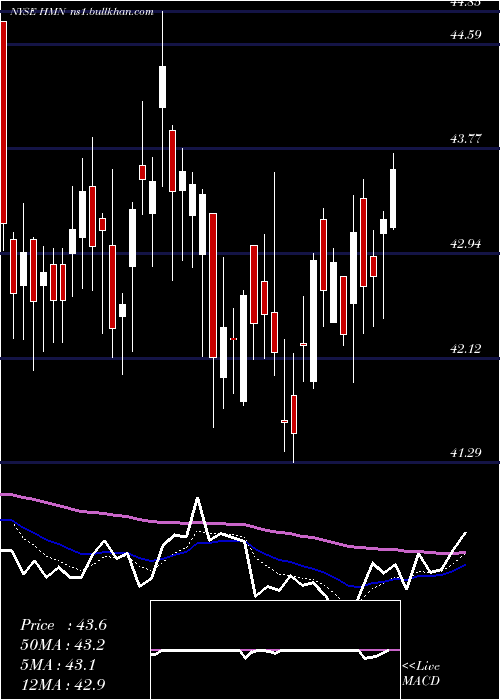Select the 42.94 price level label
The height and width of the screenshot is (700, 500).
pyautogui.click(x=466, y=244)
